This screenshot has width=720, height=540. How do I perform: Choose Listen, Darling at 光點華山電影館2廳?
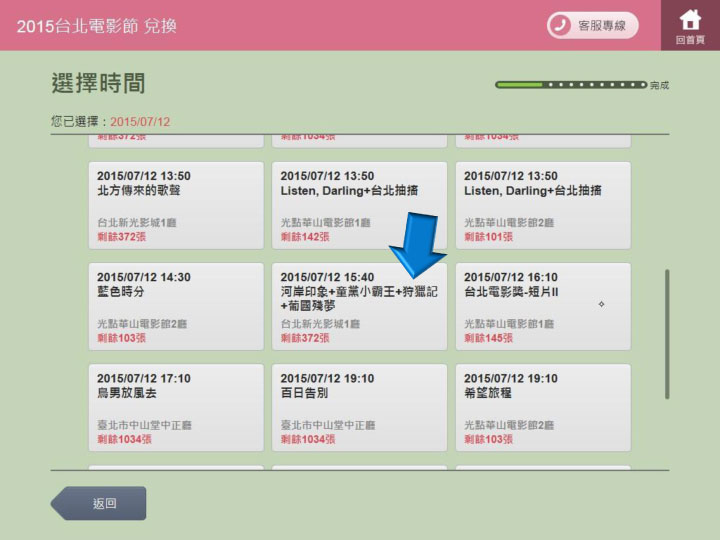pos(542,205)
